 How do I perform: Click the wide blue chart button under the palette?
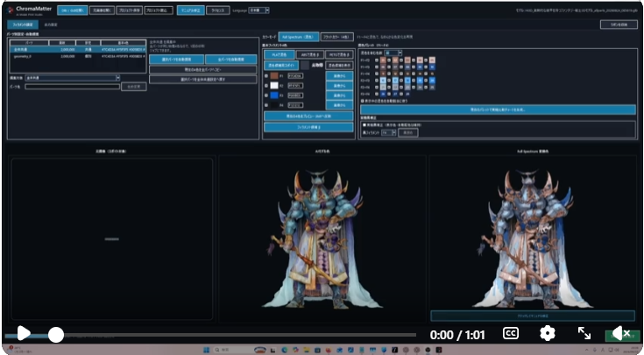(498, 110)
